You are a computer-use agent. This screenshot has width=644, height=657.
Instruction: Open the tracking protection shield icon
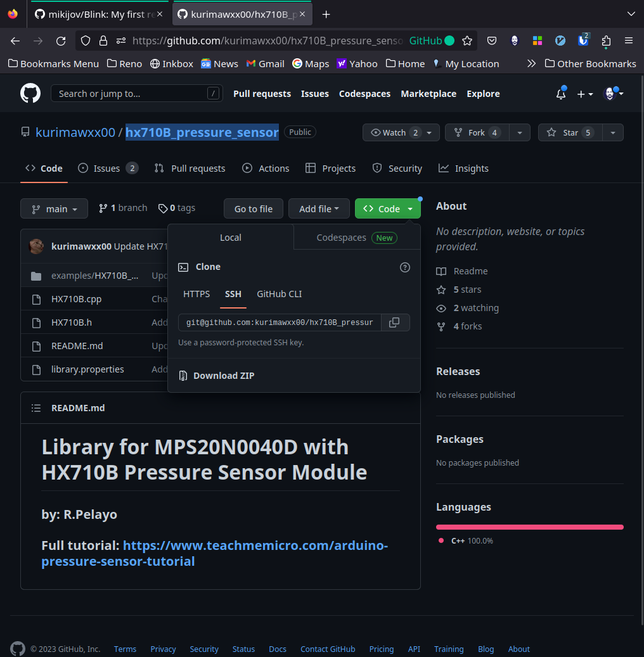[86, 41]
